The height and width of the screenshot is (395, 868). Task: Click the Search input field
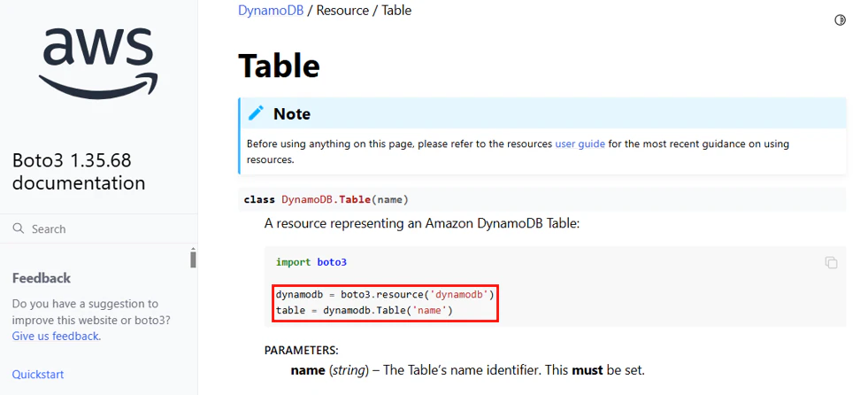(x=98, y=228)
